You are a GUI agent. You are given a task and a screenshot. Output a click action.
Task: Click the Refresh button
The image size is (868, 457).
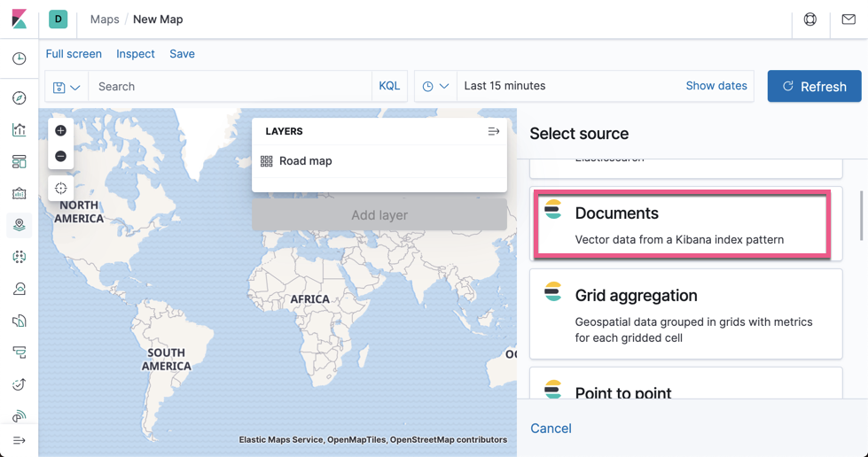[x=814, y=87]
